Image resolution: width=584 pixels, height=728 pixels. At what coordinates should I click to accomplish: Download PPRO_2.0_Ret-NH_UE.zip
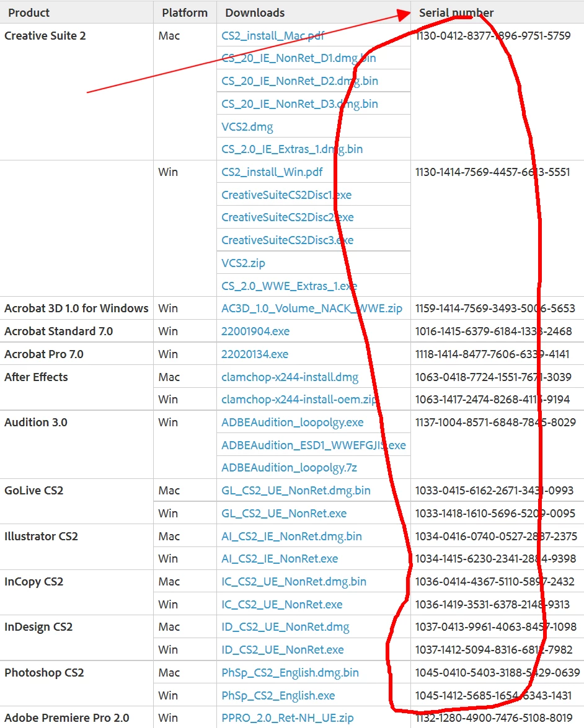coord(288,718)
